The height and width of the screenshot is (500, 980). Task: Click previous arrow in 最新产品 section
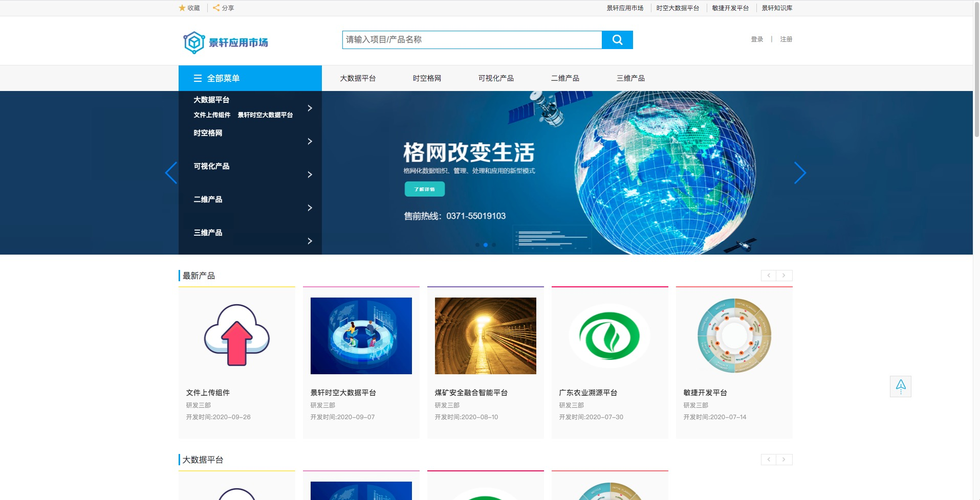tap(769, 276)
